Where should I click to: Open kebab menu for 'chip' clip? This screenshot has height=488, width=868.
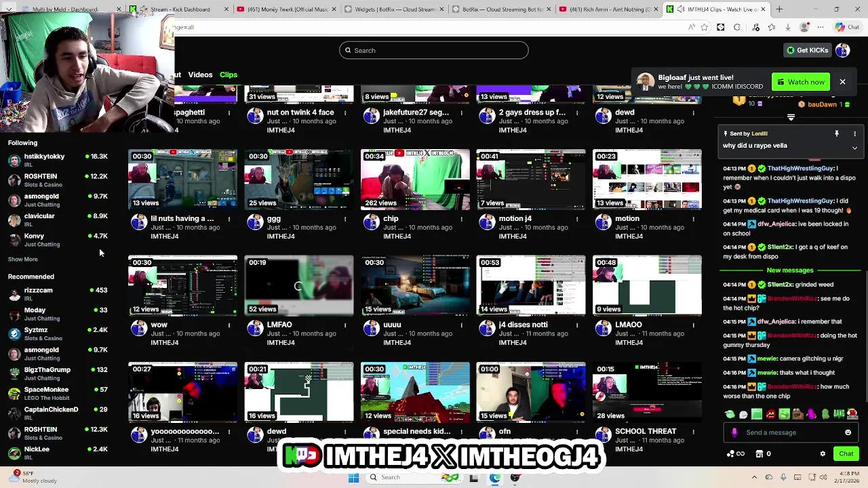pos(461,219)
